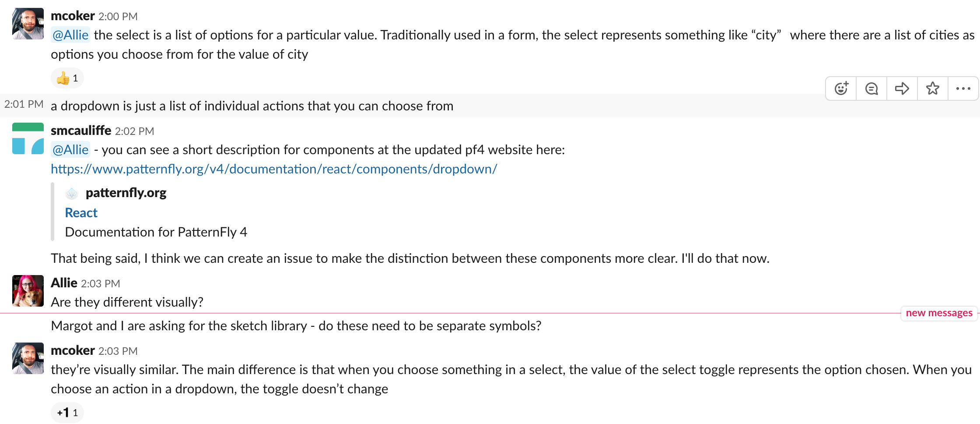Screen dimensions: 980x424
Task: Share the message using the arrow icon
Action: click(x=902, y=88)
